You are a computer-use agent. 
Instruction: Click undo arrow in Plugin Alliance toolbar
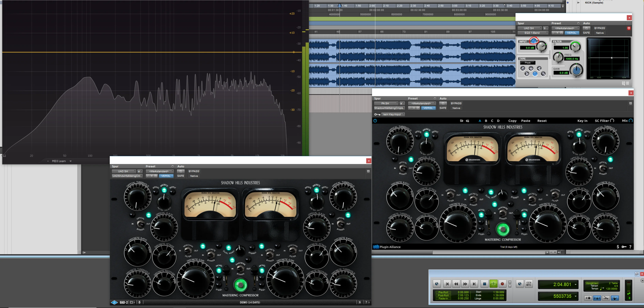(x=461, y=121)
